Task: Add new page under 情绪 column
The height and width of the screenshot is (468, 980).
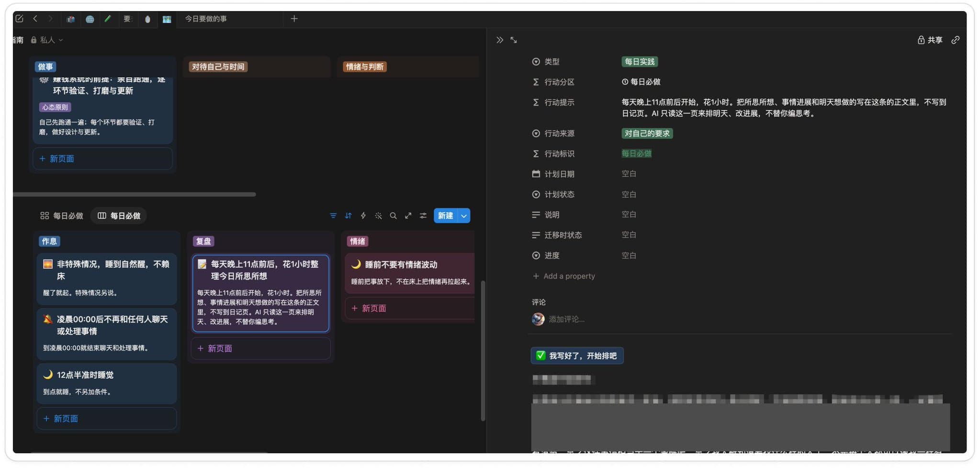Action: point(410,308)
